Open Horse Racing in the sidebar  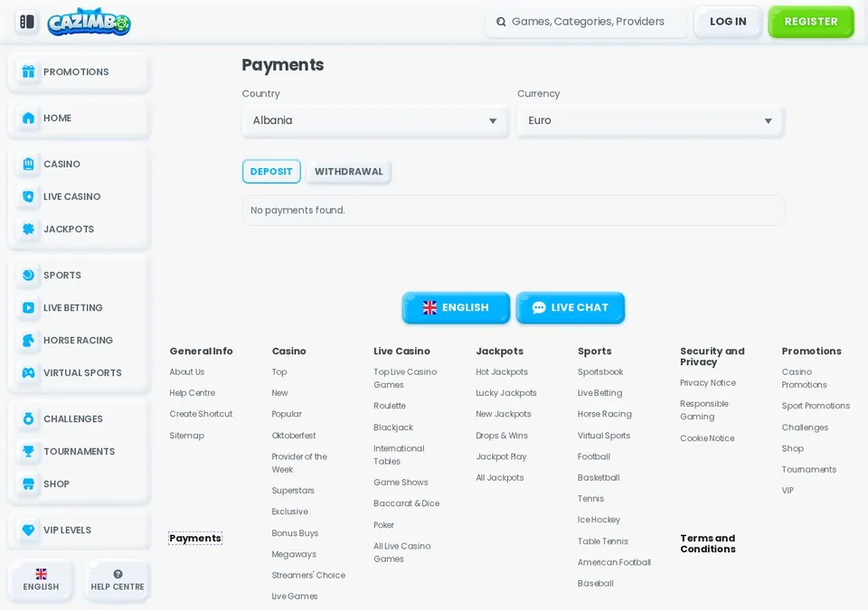tap(79, 341)
